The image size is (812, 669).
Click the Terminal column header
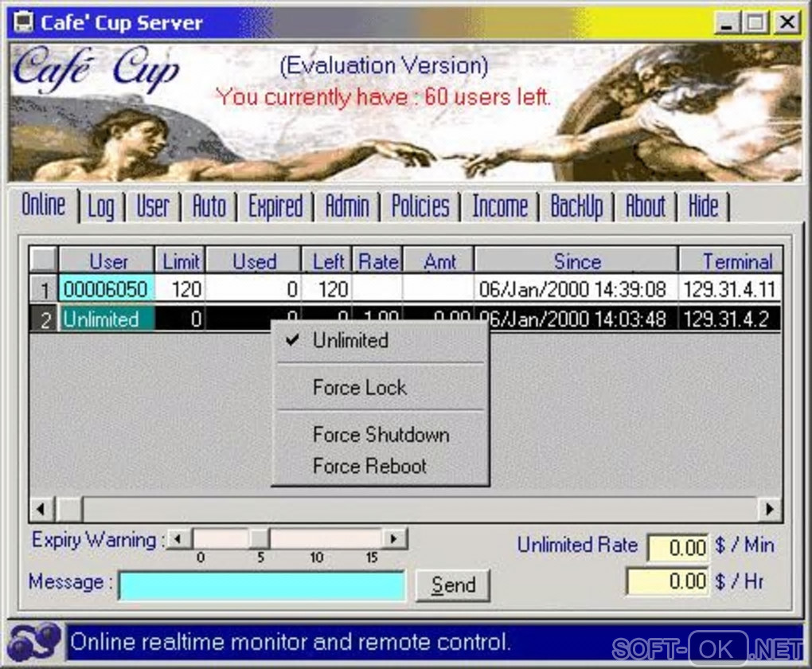[x=731, y=260]
